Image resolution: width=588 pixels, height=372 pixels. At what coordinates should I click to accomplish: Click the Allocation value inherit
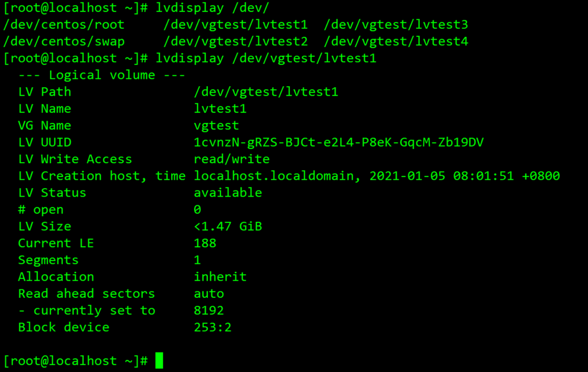220,277
